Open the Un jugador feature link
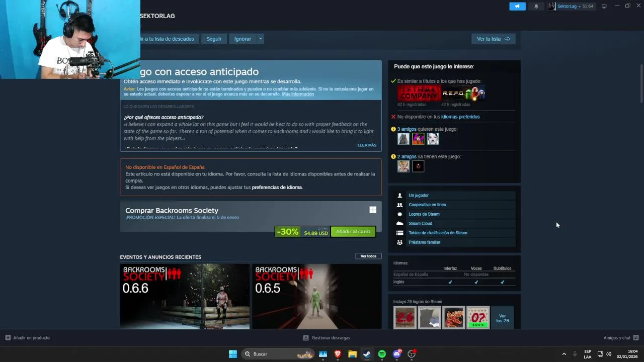Viewport: 644px width, 362px height. pyautogui.click(x=419, y=196)
